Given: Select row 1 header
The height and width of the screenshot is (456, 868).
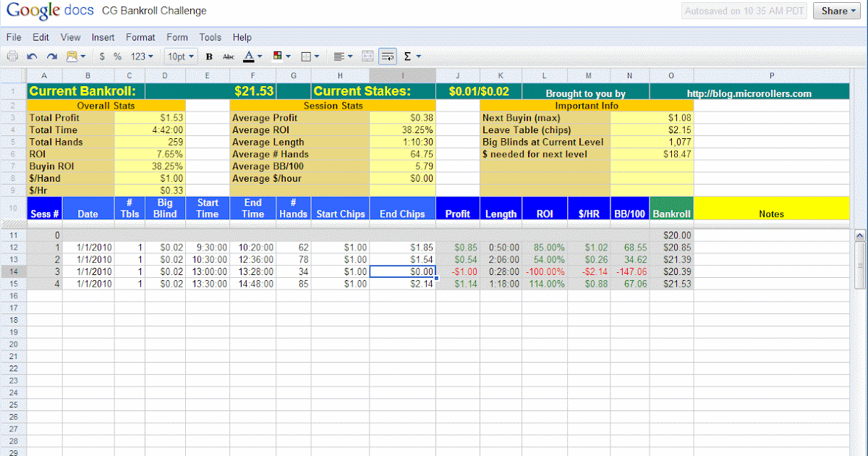Looking at the screenshot, I should click(13, 91).
